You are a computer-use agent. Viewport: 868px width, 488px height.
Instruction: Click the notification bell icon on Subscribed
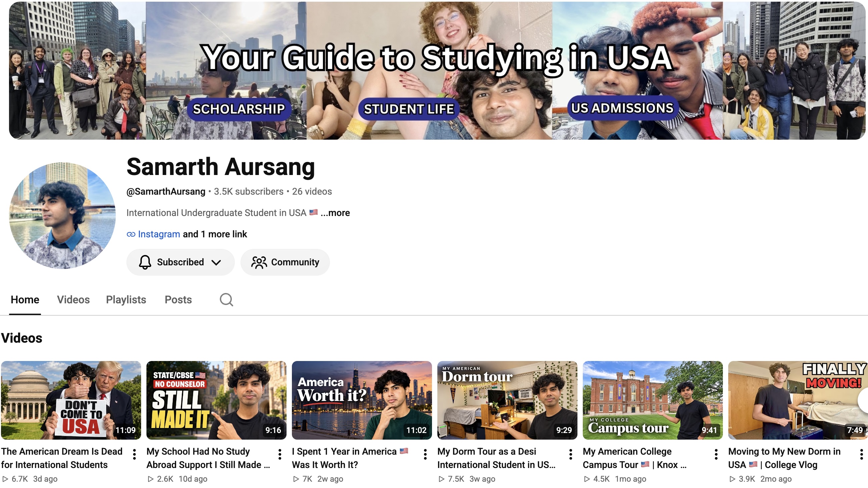click(145, 262)
